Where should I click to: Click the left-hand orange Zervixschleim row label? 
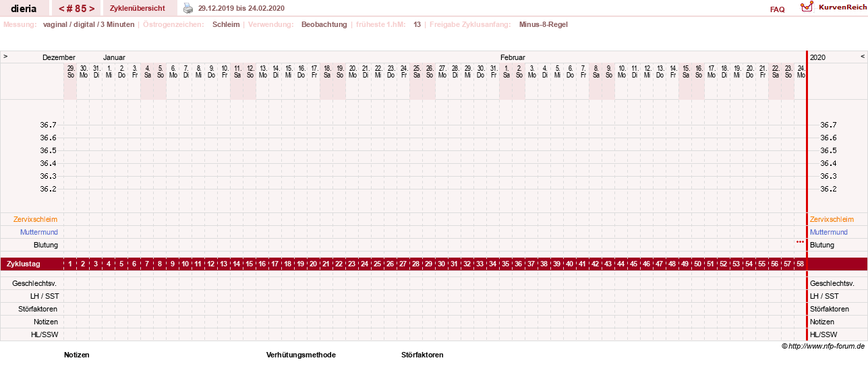(36, 219)
